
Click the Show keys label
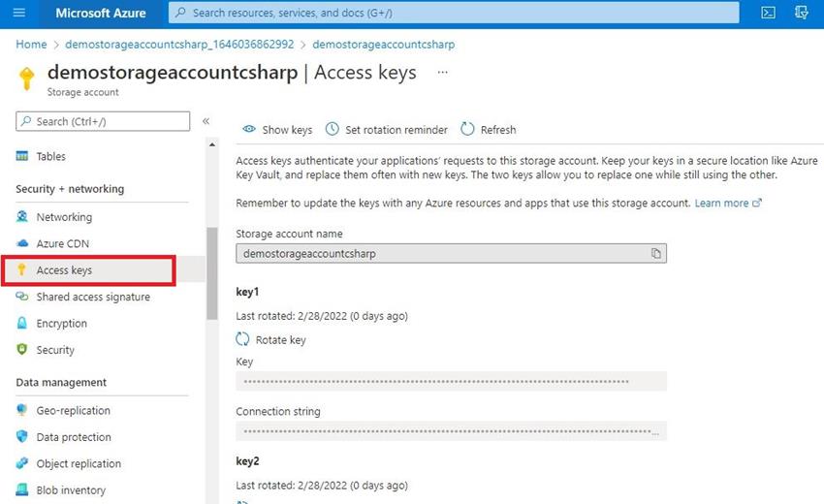pyautogui.click(x=287, y=130)
